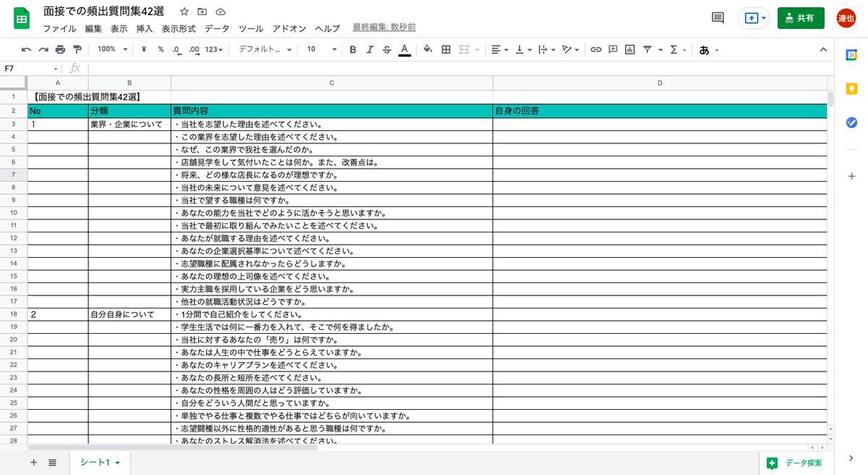Open the 表示 menu
This screenshot has height=475, width=868.
tap(119, 28)
